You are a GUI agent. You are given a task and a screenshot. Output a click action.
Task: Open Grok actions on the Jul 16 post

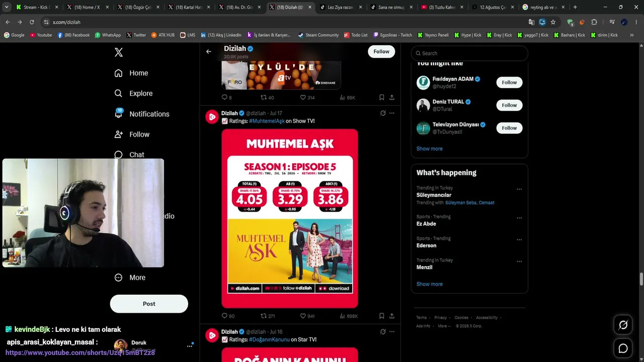coord(383,332)
